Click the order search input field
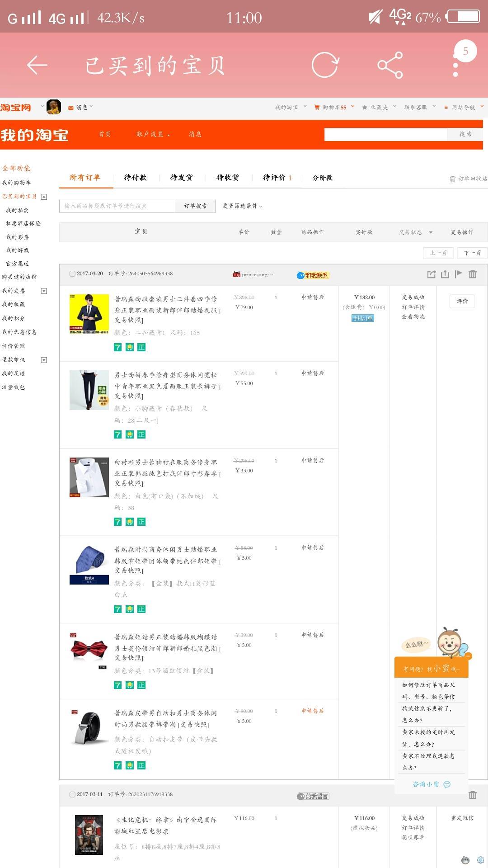The image size is (488, 868). (117, 206)
